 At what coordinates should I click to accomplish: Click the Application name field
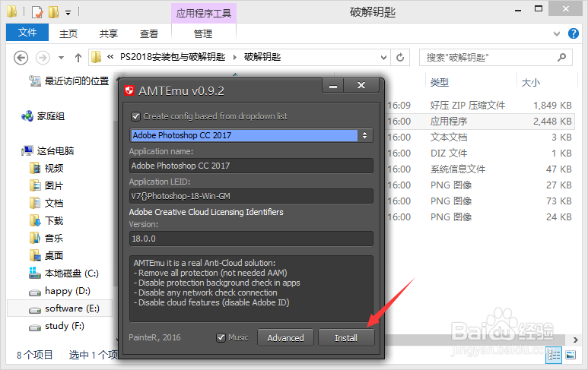coord(251,166)
